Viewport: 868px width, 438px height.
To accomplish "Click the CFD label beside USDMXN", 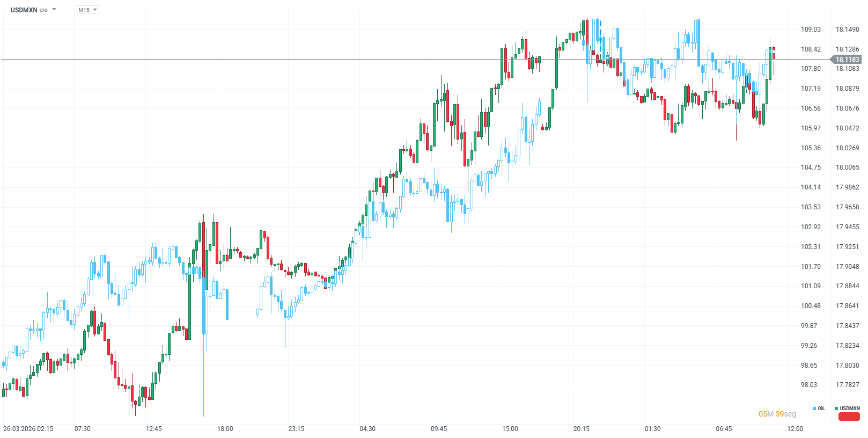I will pos(42,10).
